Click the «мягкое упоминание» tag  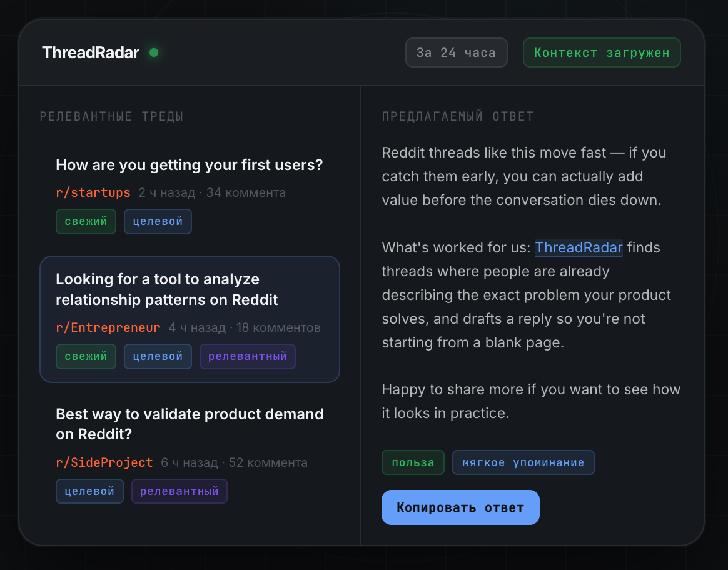click(x=523, y=462)
